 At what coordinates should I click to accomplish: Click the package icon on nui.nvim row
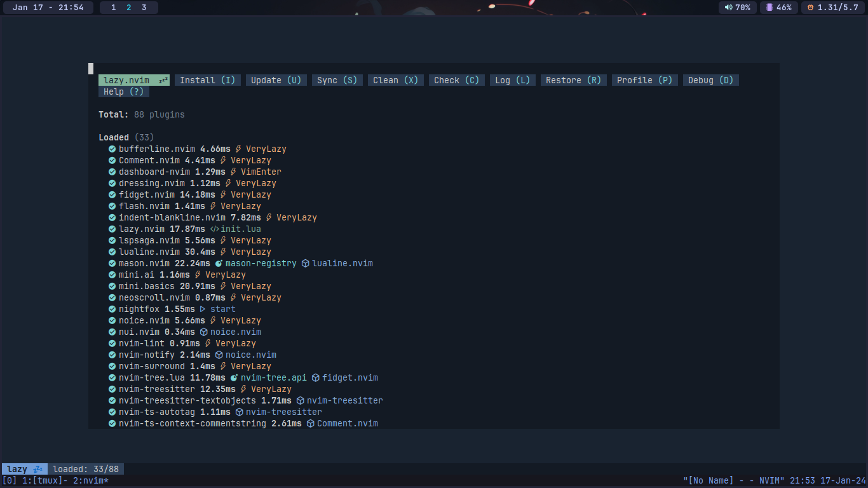coord(203,332)
